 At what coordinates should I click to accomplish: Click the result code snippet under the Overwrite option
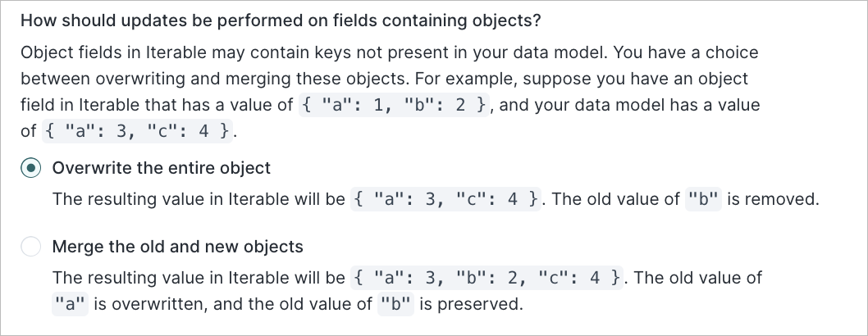[x=445, y=199]
